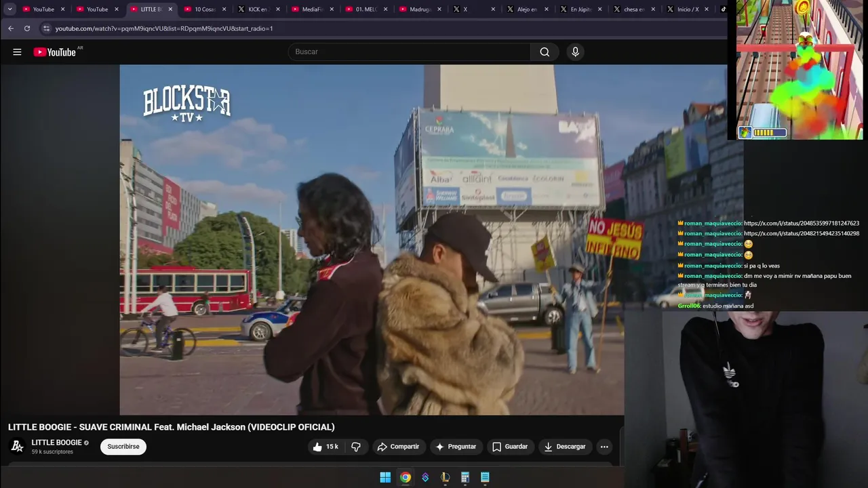This screenshot has width=868, height=488.
Task: Open chat link ending 2048535997181247623
Action: coord(802,223)
